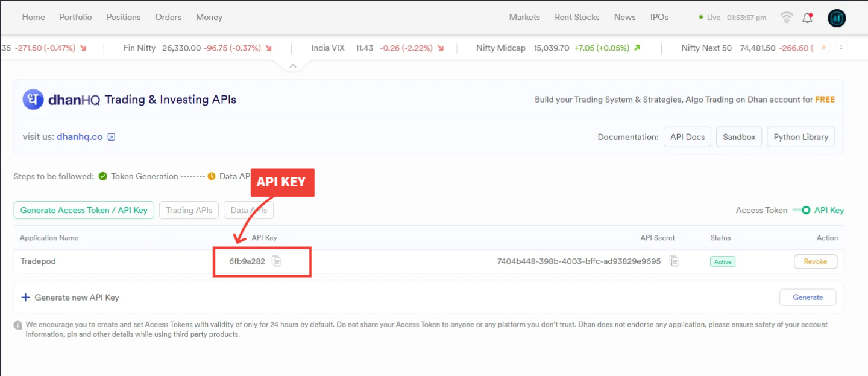Toggle Access Token / API Key switch
868x376 pixels.
point(801,210)
